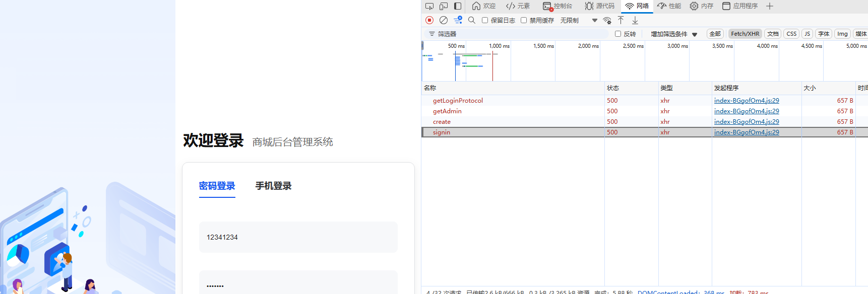Click the 657 B size of getLoginProtocol
868x294 pixels.
(845, 101)
